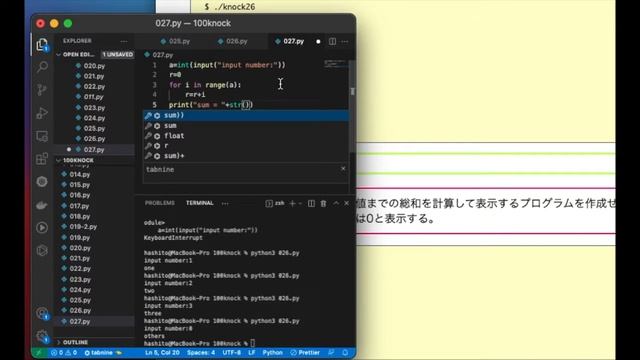Collapse the Open Editors section
640x360 pixels.
(x=78, y=54)
